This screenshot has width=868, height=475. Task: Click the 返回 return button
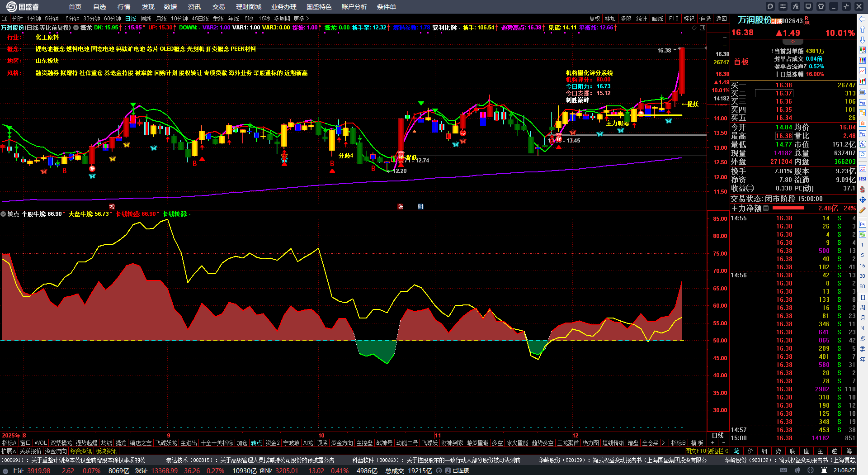(x=722, y=19)
